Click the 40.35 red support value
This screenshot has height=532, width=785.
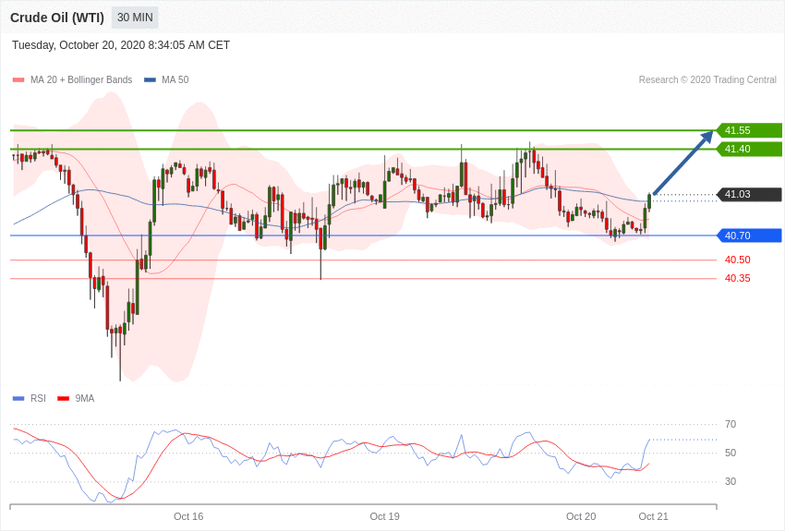[738, 278]
